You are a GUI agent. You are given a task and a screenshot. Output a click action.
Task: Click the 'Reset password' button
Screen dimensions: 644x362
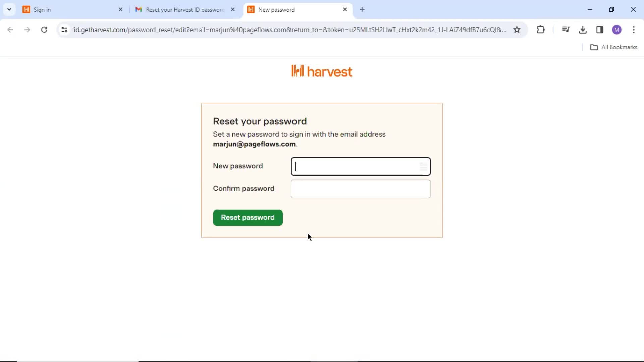point(248,217)
